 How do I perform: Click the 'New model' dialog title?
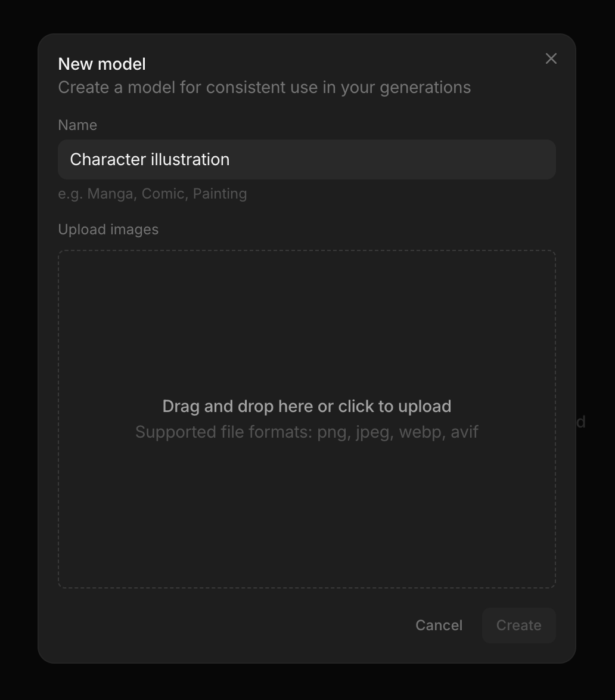pyautogui.click(x=102, y=64)
